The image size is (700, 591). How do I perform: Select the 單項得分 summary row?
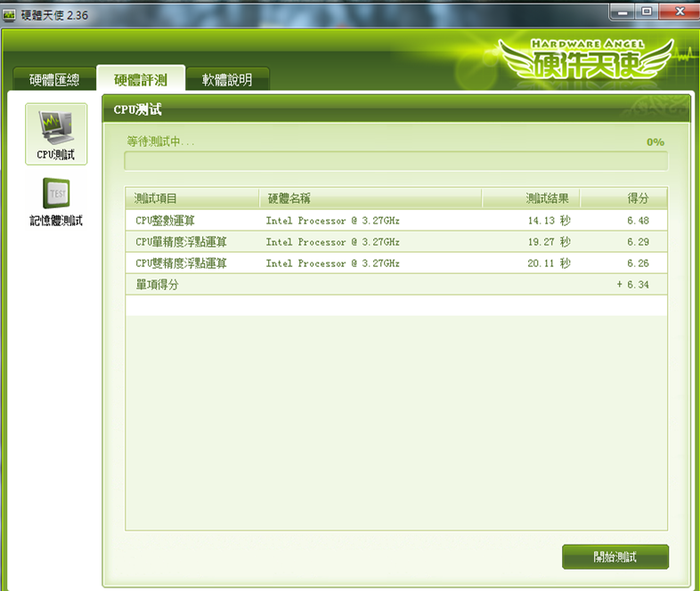click(396, 284)
